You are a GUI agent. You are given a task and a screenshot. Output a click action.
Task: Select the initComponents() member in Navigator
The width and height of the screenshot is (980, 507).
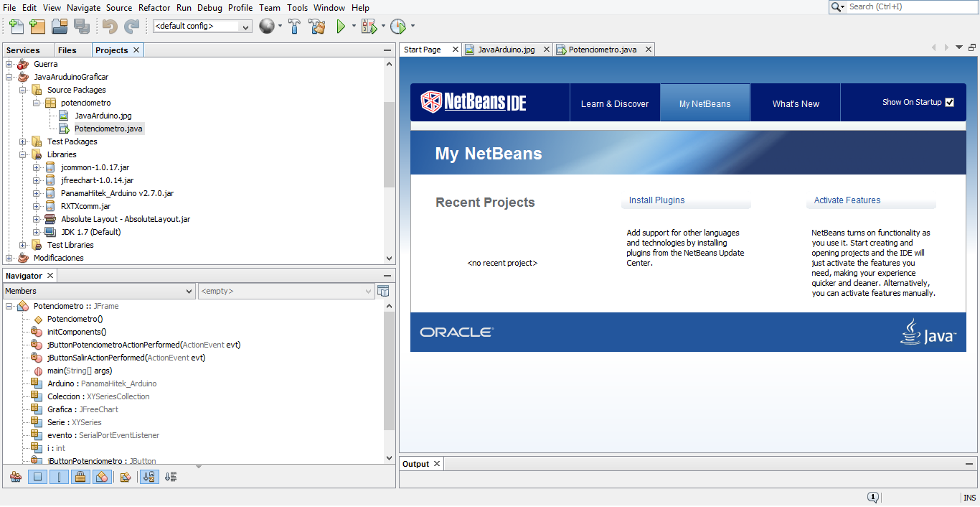click(x=76, y=332)
